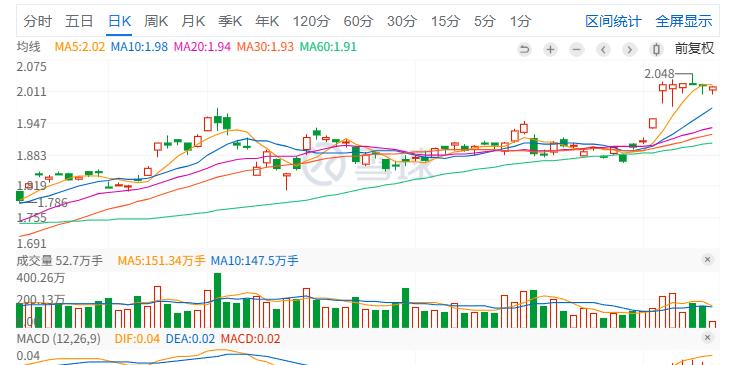Image resolution: width=739 pixels, height=365 pixels.
Task: Click the reset/undo arrow chart icon
Action: click(x=524, y=50)
